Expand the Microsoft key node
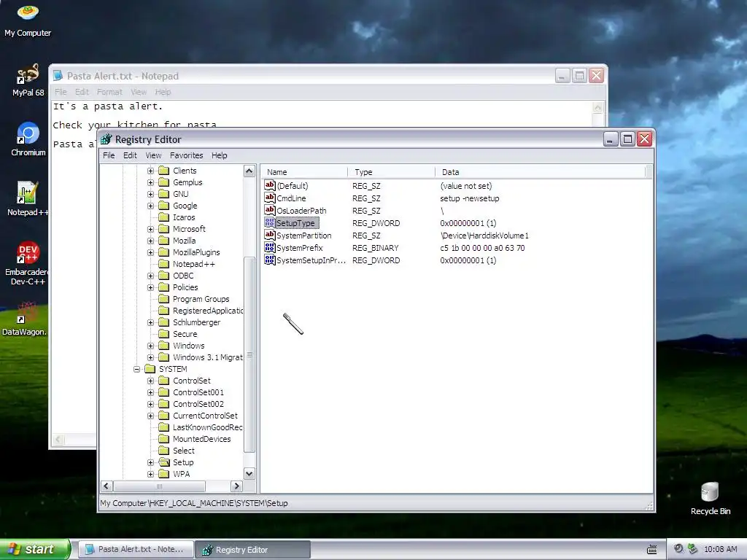This screenshot has height=560, width=747. pos(150,229)
